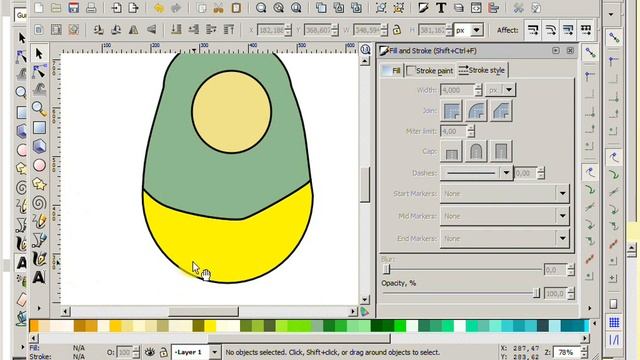Screen dimensions: 640x360
Task: Open stroke Width unit dropdown
Action: [x=509, y=90]
